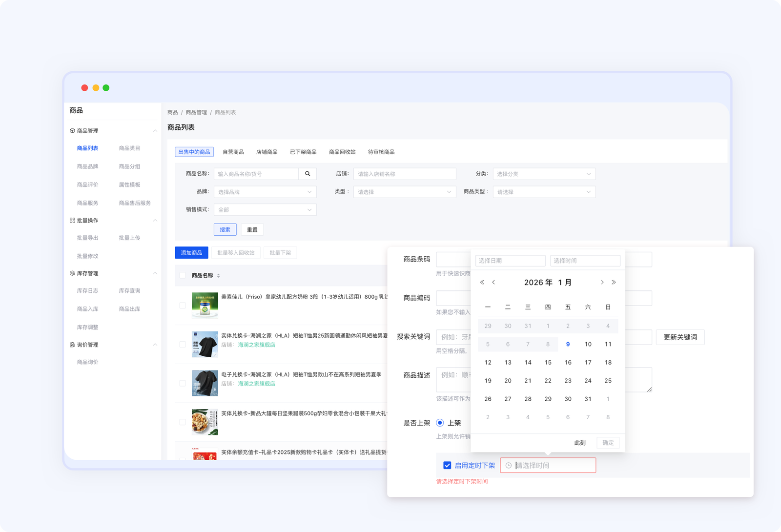Viewport: 781px width, 532px height.
Task: Select the 上架 radio button
Action: pos(440,423)
